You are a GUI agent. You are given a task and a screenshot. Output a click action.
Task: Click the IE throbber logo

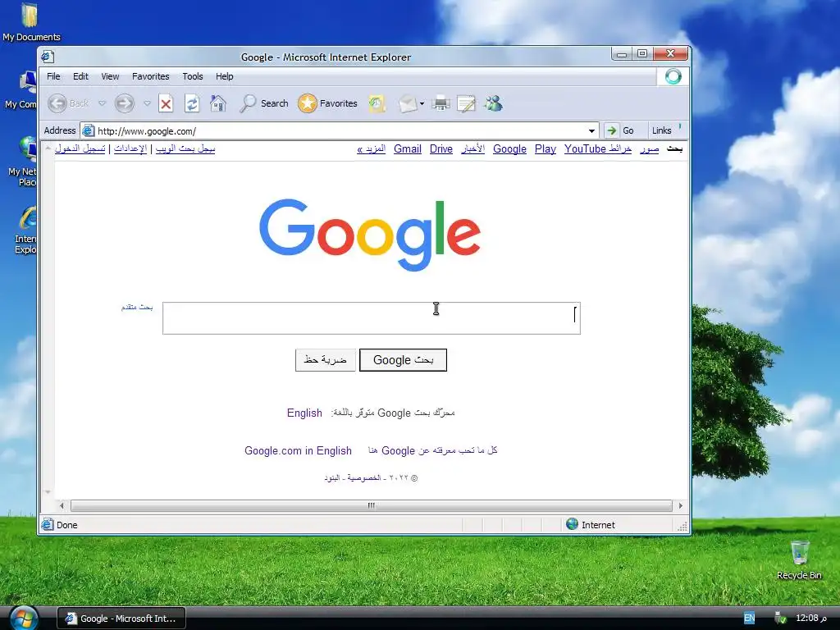click(673, 76)
